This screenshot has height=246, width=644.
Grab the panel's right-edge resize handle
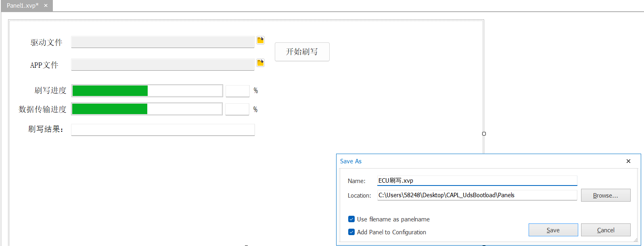pos(484,133)
